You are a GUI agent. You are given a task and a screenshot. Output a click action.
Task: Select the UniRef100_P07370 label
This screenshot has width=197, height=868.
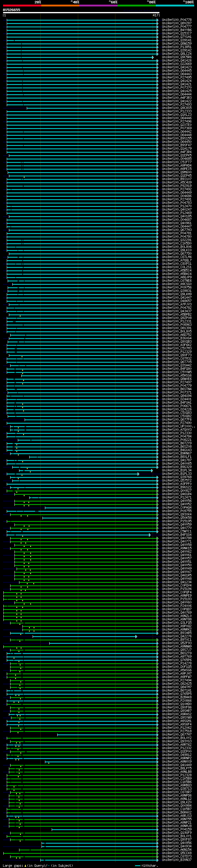tap(177, 88)
